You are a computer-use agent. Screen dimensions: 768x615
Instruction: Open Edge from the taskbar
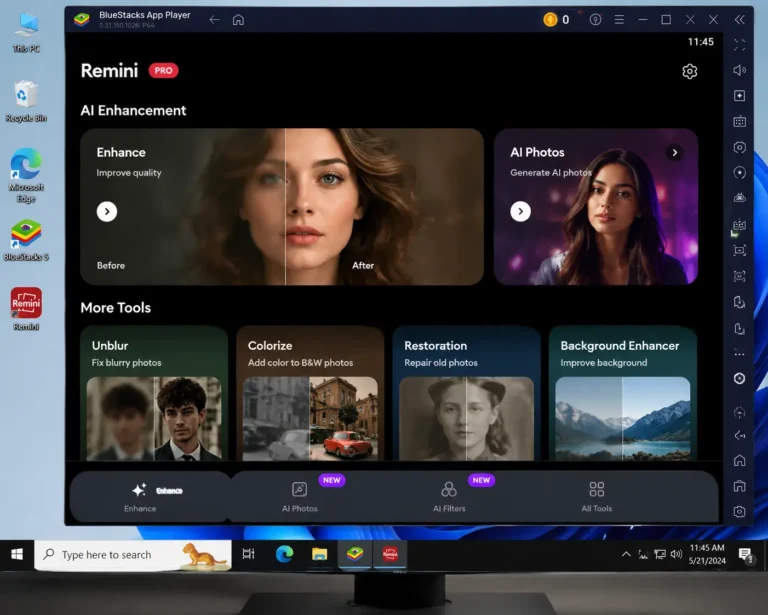[x=284, y=554]
